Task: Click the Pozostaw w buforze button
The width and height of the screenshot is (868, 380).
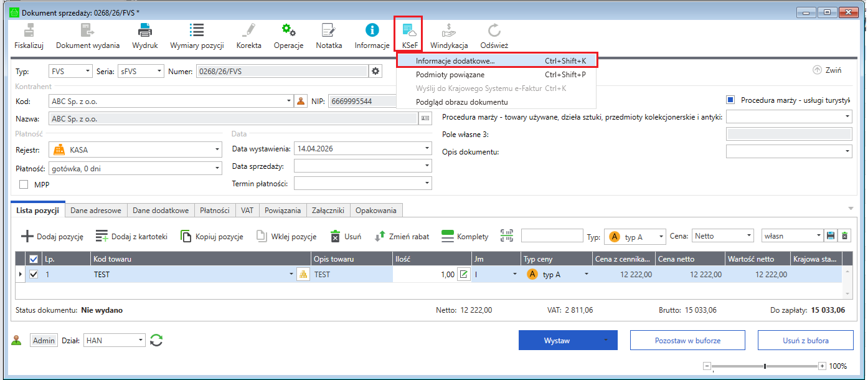Action: click(687, 341)
